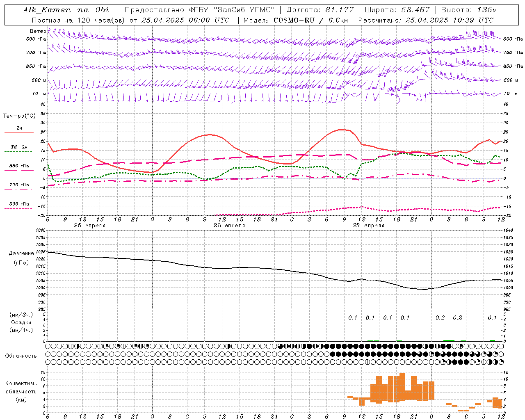The image size is (525, 420).
Task: Select the text Предоставлено ФГБУ "ЗапСиб УГМС"
Action: 200,10
